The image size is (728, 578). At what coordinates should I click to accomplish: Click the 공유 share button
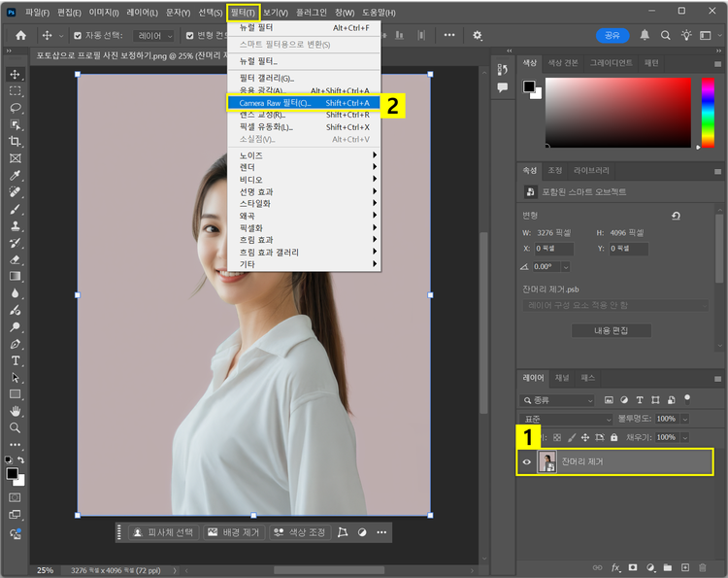tap(612, 35)
